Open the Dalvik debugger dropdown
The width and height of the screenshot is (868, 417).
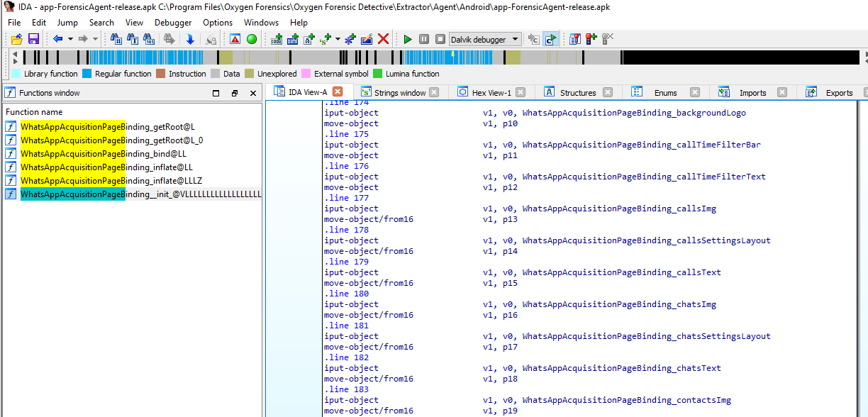click(516, 39)
